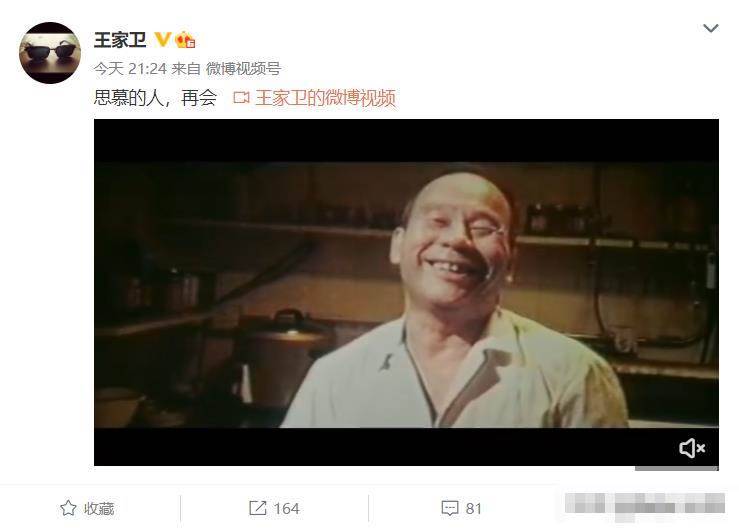Click the 收藏 collect label
The height and width of the screenshot is (529, 739).
(x=99, y=509)
